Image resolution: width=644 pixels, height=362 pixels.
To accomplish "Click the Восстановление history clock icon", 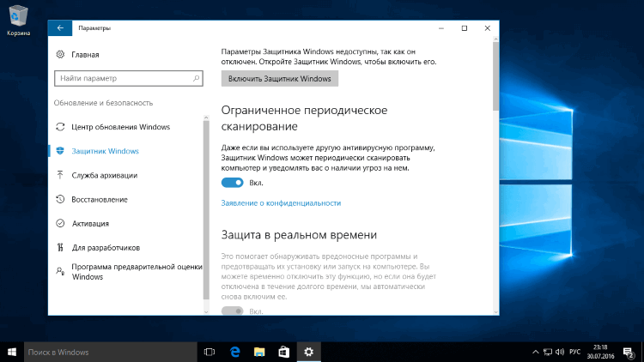I will click(x=60, y=200).
